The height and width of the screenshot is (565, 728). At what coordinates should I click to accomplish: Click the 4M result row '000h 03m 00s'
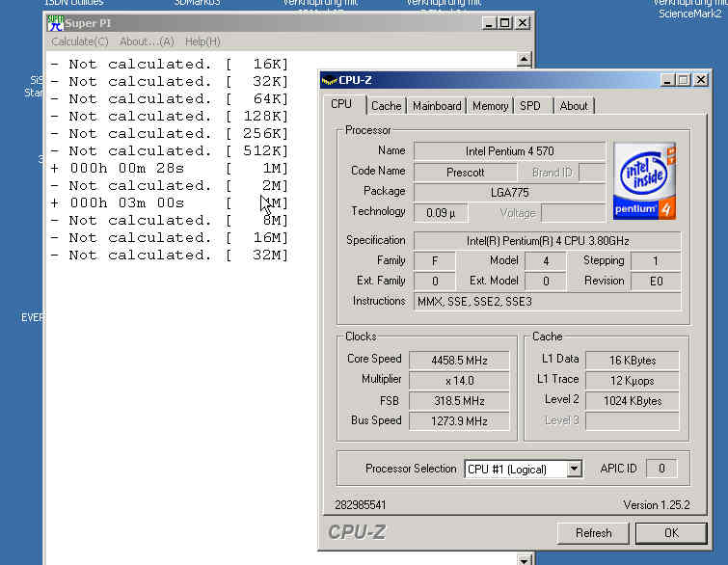point(170,202)
